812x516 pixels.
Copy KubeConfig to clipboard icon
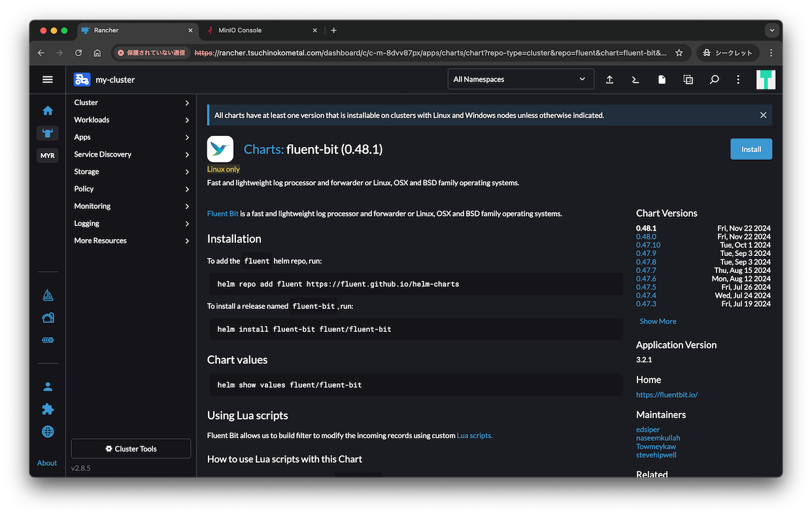tap(688, 80)
